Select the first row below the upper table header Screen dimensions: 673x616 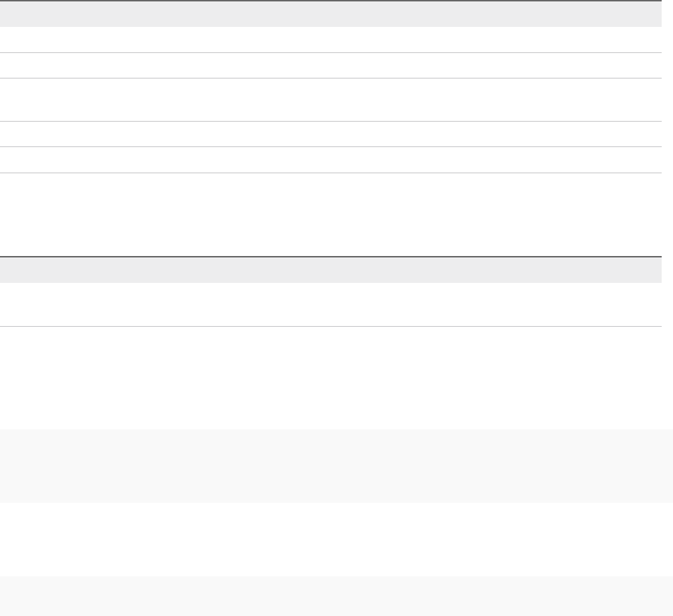[331, 40]
